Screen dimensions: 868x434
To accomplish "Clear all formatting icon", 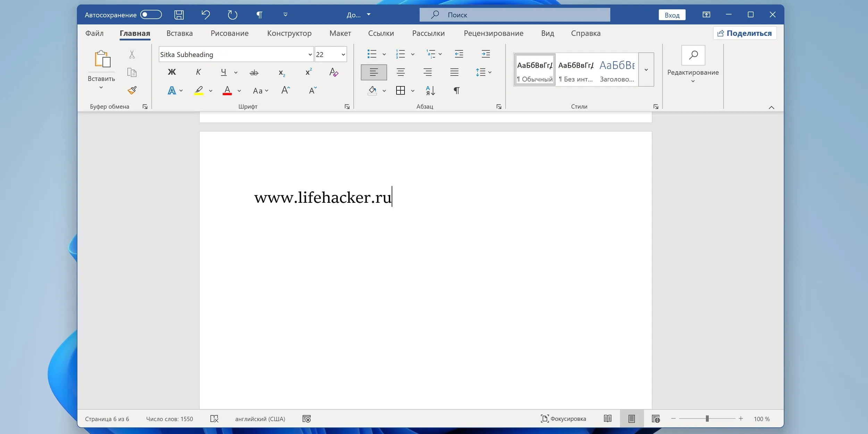I will pos(334,72).
